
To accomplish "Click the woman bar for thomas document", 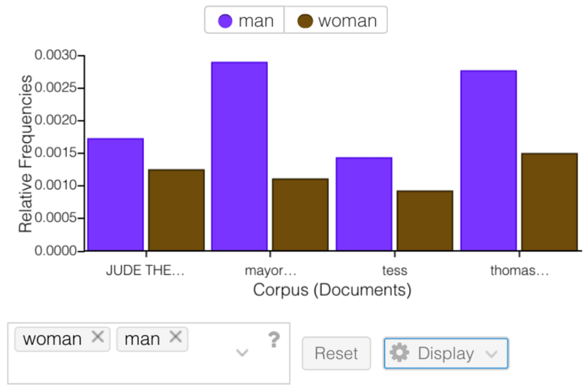I will (x=549, y=202).
